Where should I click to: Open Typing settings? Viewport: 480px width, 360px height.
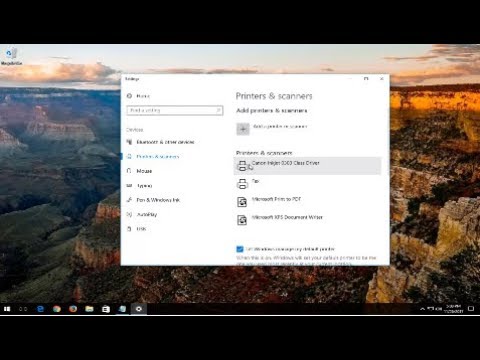pyautogui.click(x=144, y=186)
